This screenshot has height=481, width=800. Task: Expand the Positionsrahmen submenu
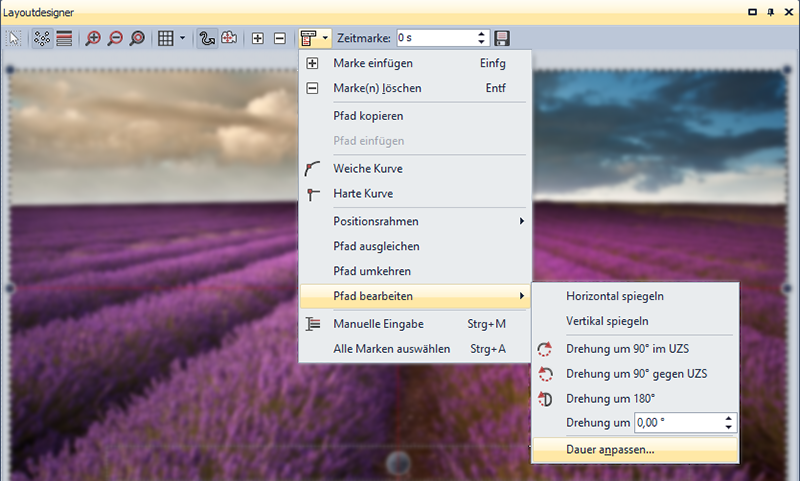click(x=415, y=221)
